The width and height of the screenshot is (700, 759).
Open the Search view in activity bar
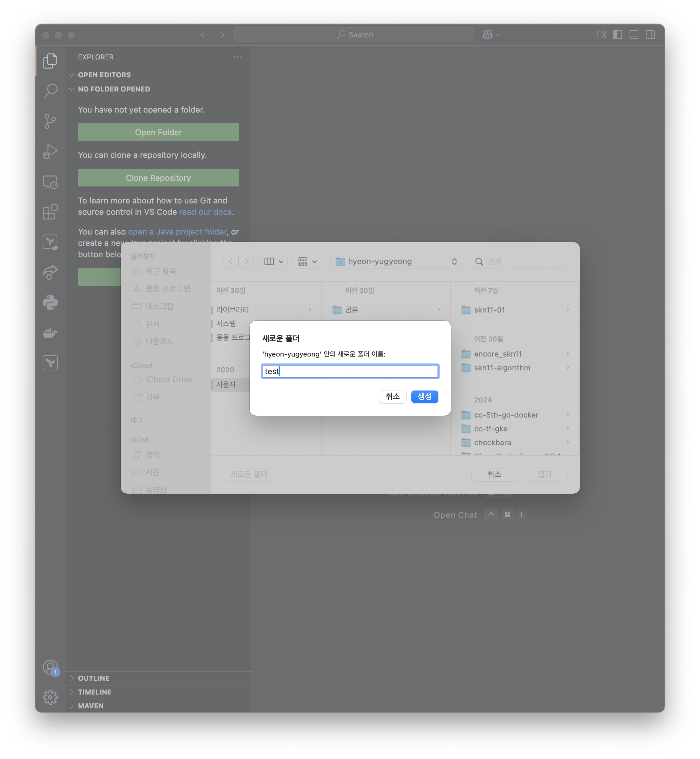[x=50, y=91]
